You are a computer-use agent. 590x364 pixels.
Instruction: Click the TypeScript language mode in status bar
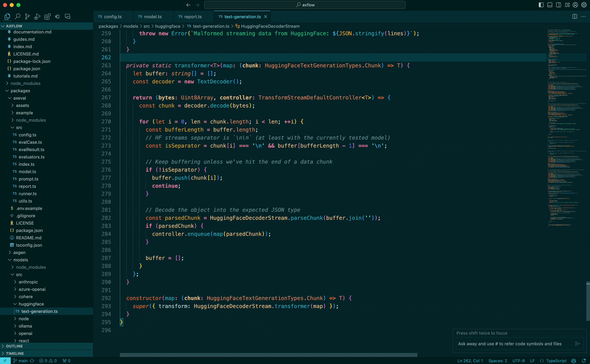[x=556, y=361]
